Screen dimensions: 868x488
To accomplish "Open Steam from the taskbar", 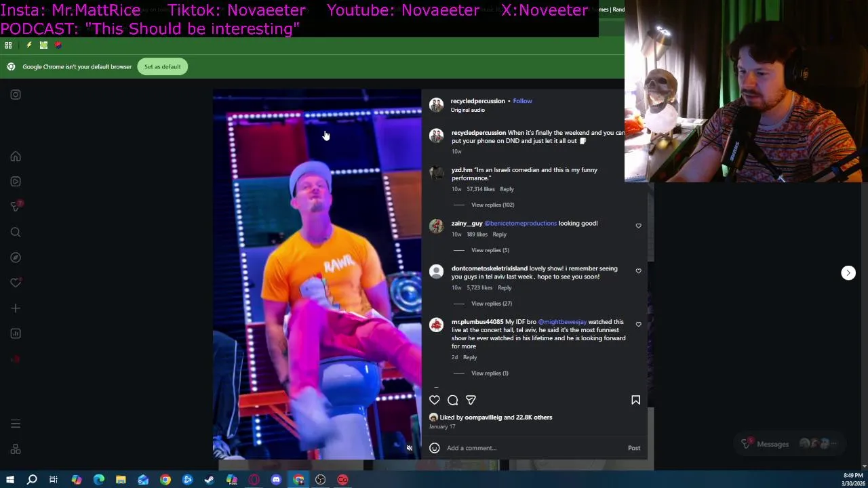I will [x=210, y=480].
